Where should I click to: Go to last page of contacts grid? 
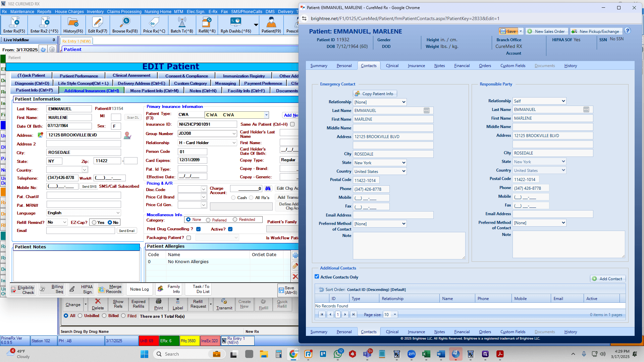(x=354, y=314)
